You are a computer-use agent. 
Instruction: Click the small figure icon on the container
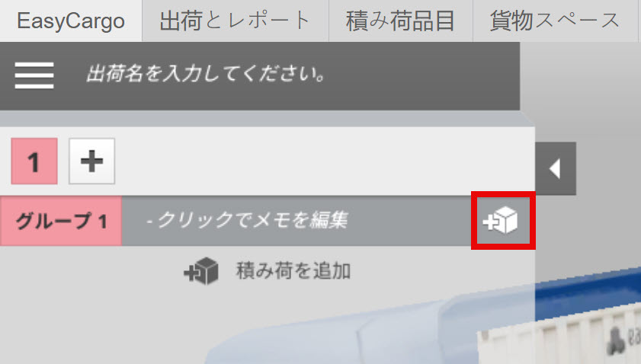click(617, 340)
